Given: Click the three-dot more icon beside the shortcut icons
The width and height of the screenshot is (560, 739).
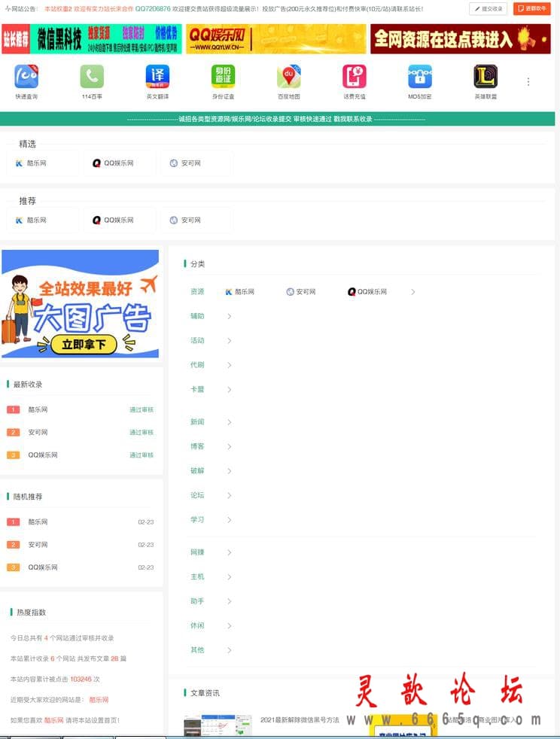Looking at the screenshot, I should pos(528,81).
